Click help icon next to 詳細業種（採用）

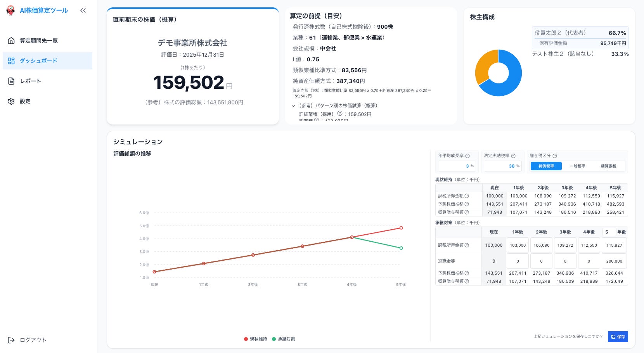[x=340, y=114]
